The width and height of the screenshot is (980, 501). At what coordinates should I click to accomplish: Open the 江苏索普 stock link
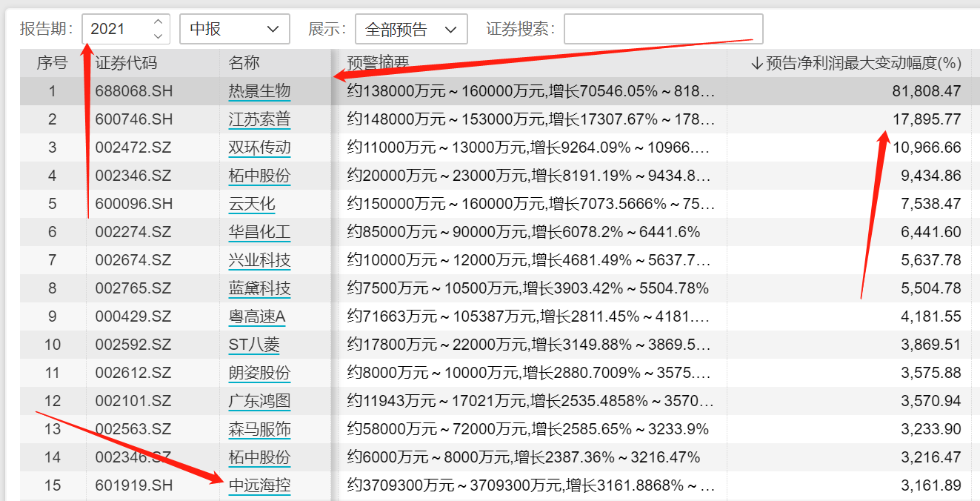(x=259, y=119)
